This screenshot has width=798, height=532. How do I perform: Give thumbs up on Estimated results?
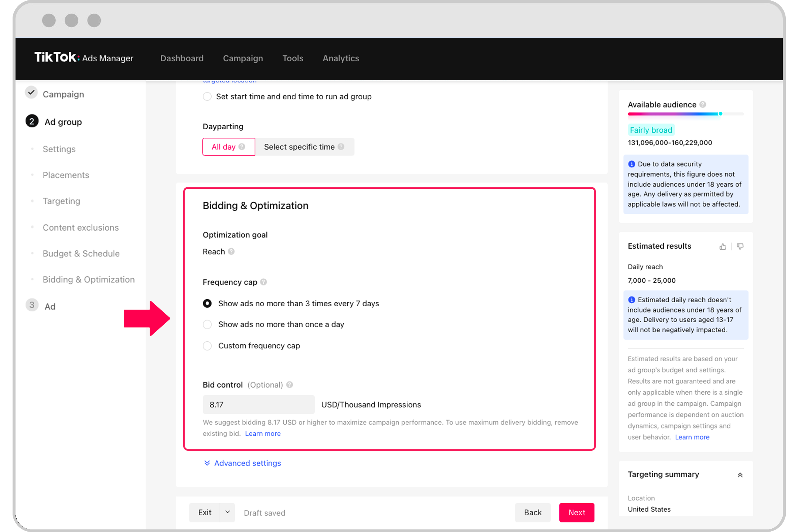[723, 246]
